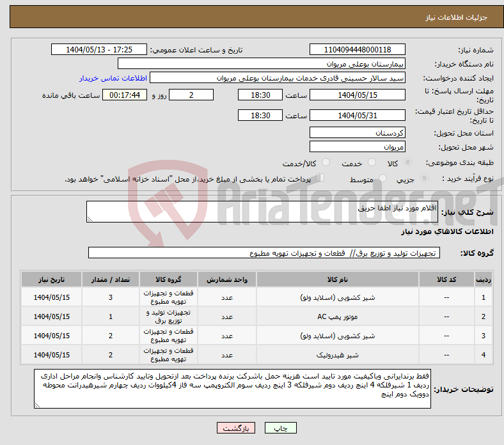Click the need number field 1104094448000118
The height and width of the screenshot is (445, 504).
(x=358, y=49)
